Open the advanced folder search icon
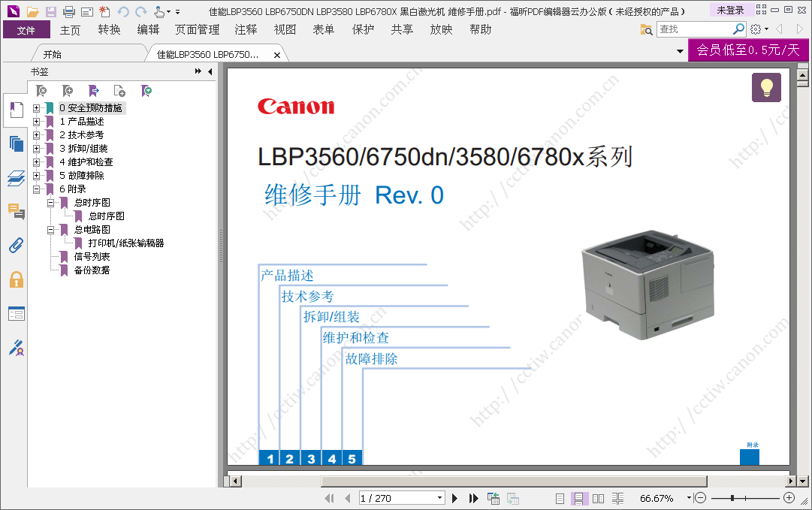This screenshot has height=510, width=812. (x=646, y=29)
